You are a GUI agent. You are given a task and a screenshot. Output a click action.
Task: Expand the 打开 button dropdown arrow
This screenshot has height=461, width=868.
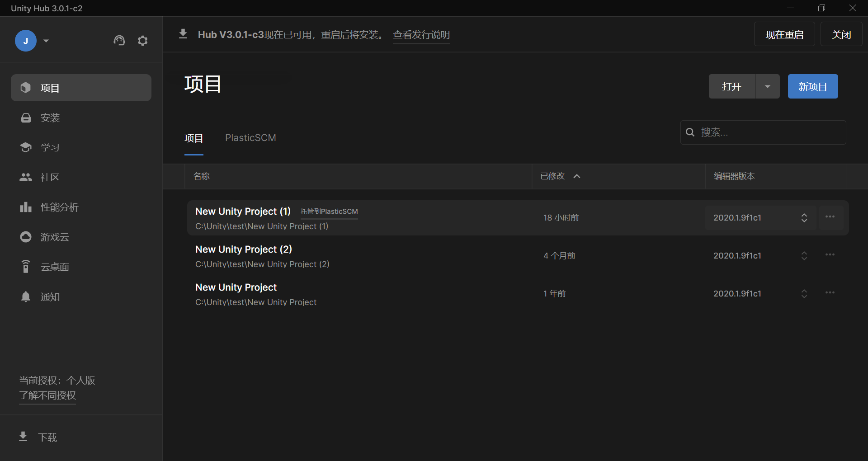(768, 86)
